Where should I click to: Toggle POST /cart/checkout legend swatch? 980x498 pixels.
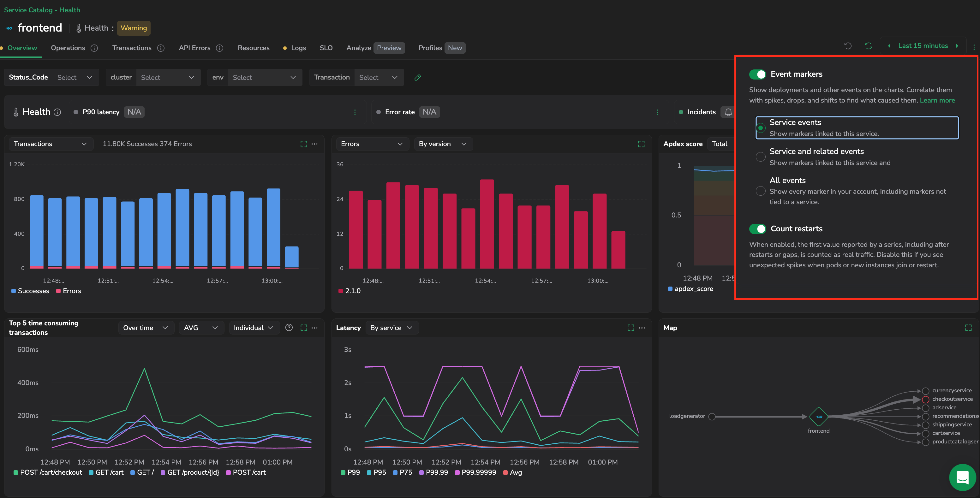pos(15,472)
